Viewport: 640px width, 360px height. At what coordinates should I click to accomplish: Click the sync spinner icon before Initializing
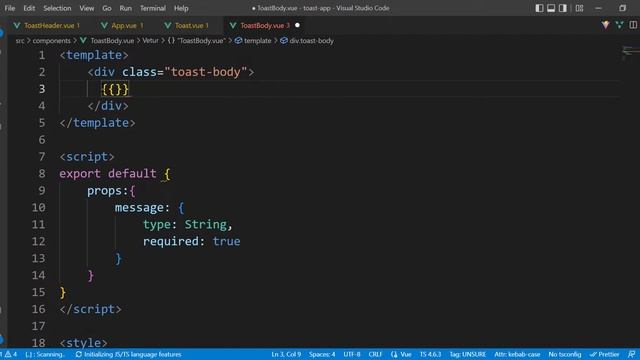(79, 354)
